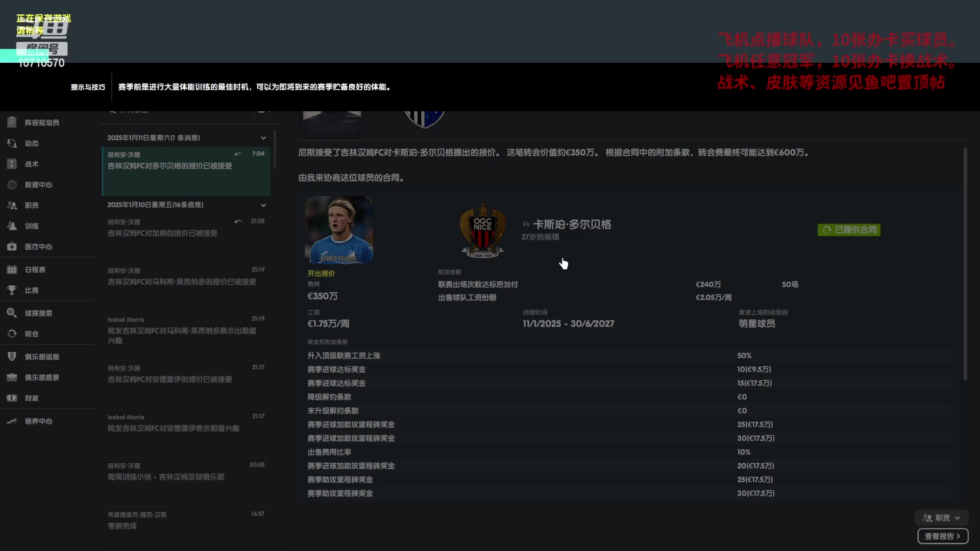Open the 阵容规划员 sidebar icon
Viewport: 980px width, 551px height.
[x=12, y=122]
